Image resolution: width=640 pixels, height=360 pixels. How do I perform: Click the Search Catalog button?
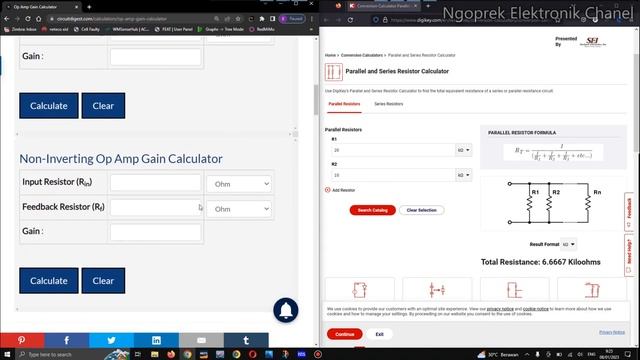373,210
